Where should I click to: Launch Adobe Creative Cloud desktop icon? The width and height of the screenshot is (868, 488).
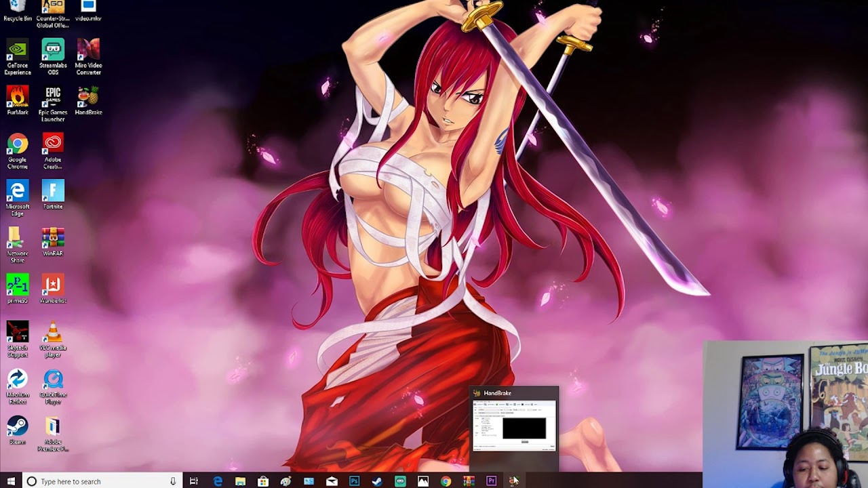pyautogui.click(x=53, y=150)
